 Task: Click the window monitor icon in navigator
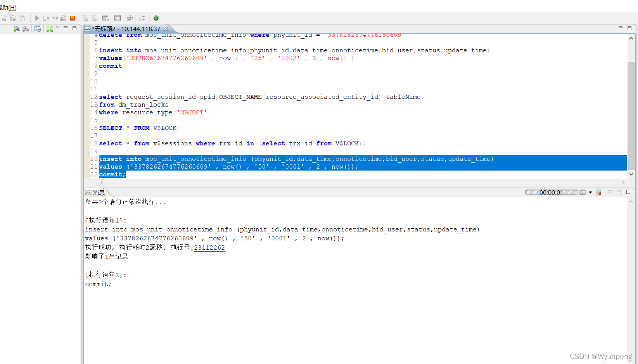tap(38, 29)
